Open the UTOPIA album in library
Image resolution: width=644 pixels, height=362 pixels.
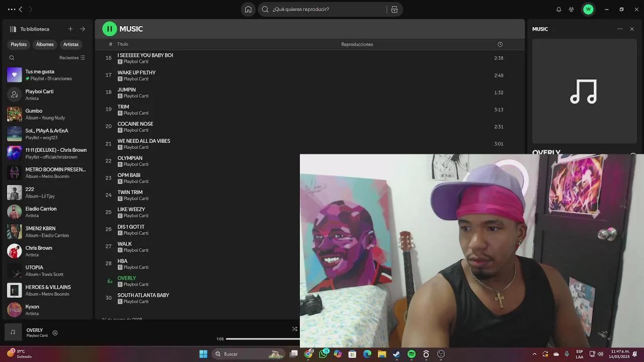pos(47,271)
